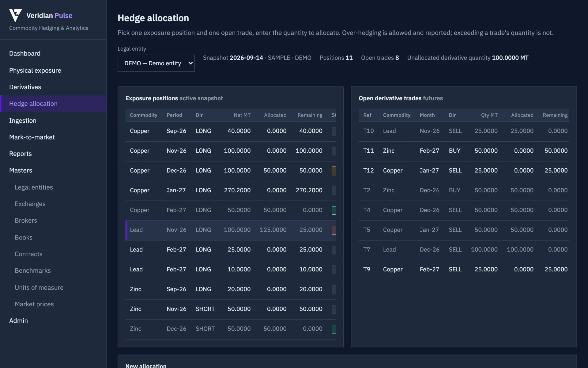Image resolution: width=588 pixels, height=368 pixels.
Task: Click the Masters sidebar heading
Action: 53,170
